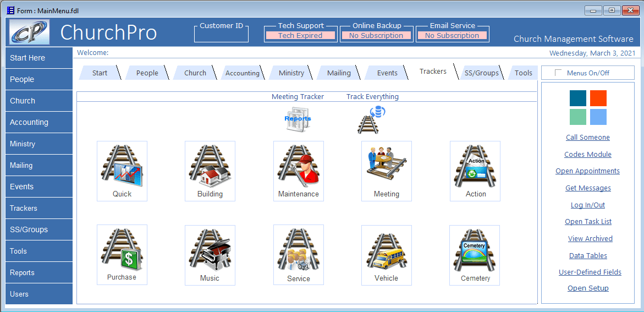Viewport: 644px width, 312px height.
Task: Switch to the Mailing tab
Action: [x=339, y=73]
